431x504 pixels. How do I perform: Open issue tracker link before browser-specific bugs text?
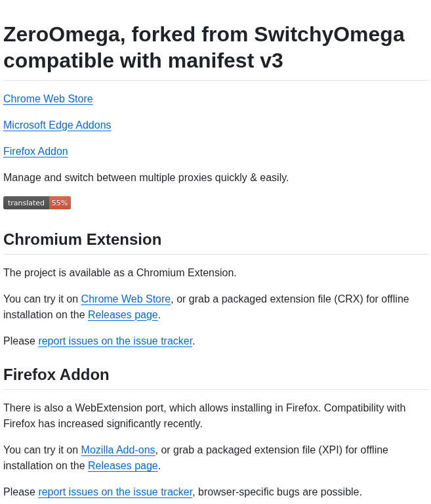[x=115, y=492]
